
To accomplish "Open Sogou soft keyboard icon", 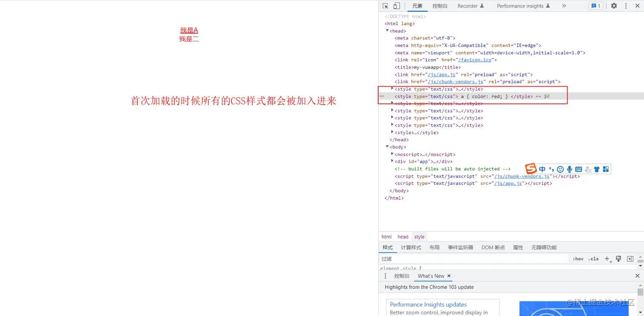I will 578,169.
